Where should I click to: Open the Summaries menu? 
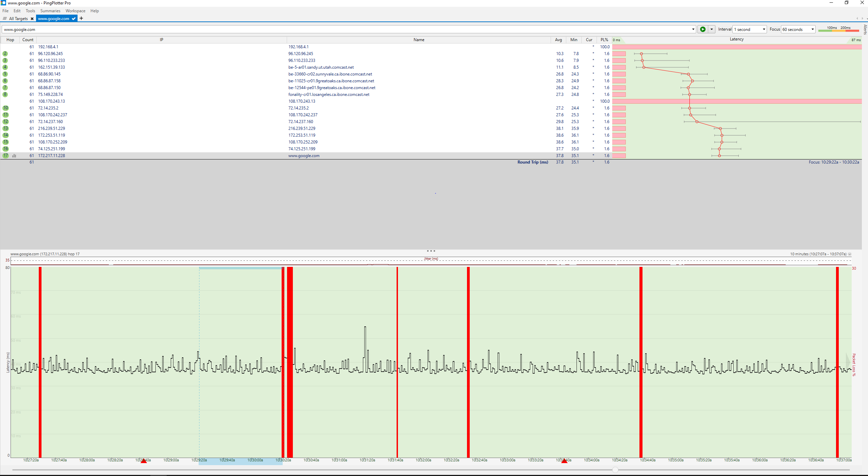(x=50, y=11)
